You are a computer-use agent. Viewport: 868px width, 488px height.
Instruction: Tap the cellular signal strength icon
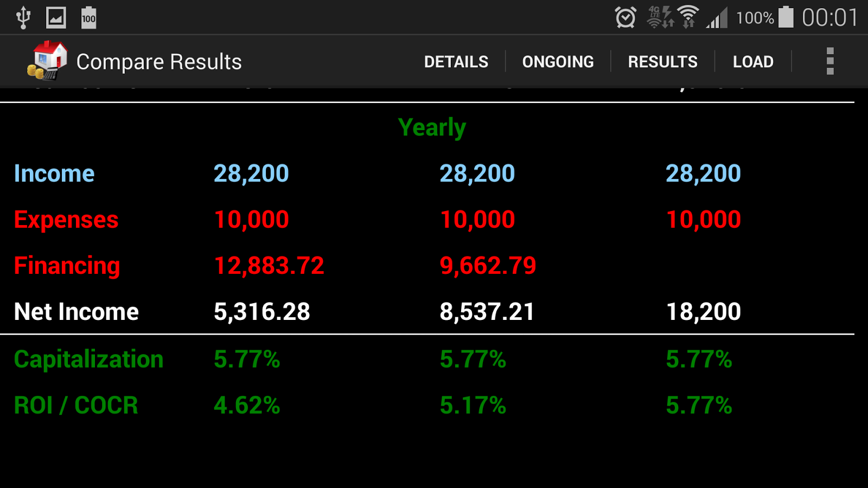717,18
